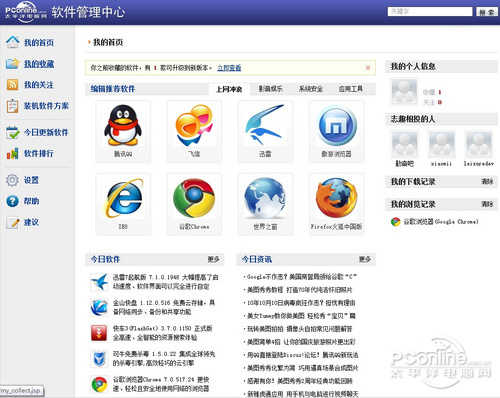Click my profile avatar in 我的个人信息

[x=404, y=91]
